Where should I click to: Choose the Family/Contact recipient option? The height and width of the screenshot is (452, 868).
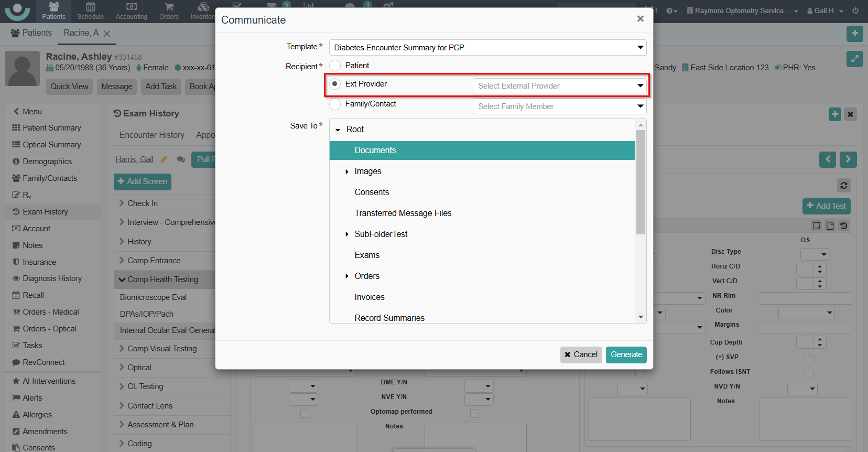pyautogui.click(x=335, y=104)
